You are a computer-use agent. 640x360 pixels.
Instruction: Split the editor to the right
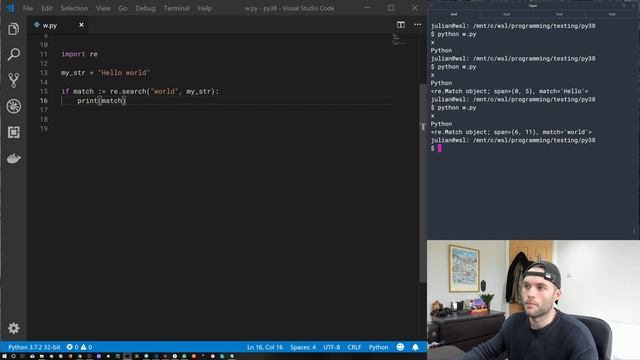tap(401, 25)
